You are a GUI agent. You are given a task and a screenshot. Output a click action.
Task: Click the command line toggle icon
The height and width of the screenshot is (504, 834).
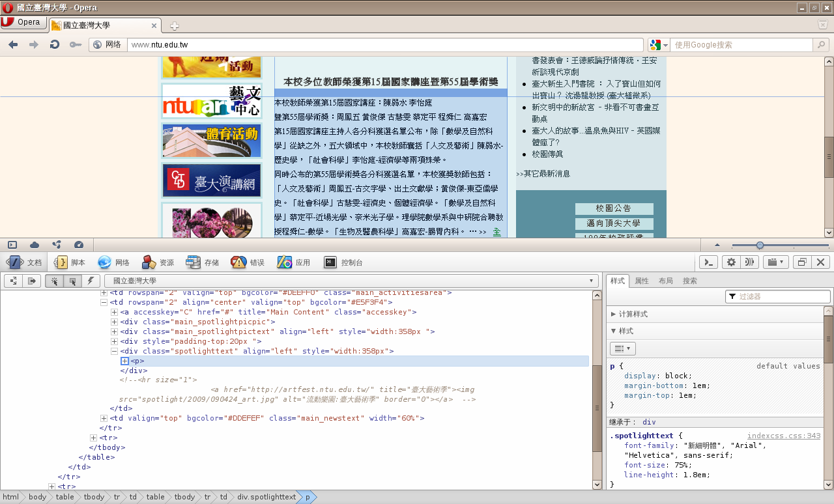[708, 262]
